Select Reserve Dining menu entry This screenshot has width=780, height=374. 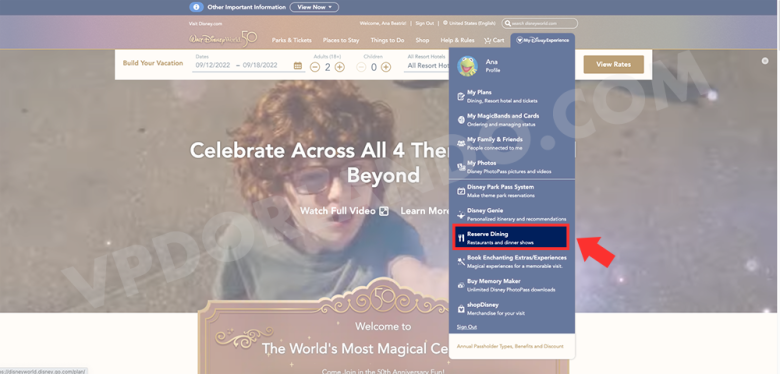(x=510, y=237)
